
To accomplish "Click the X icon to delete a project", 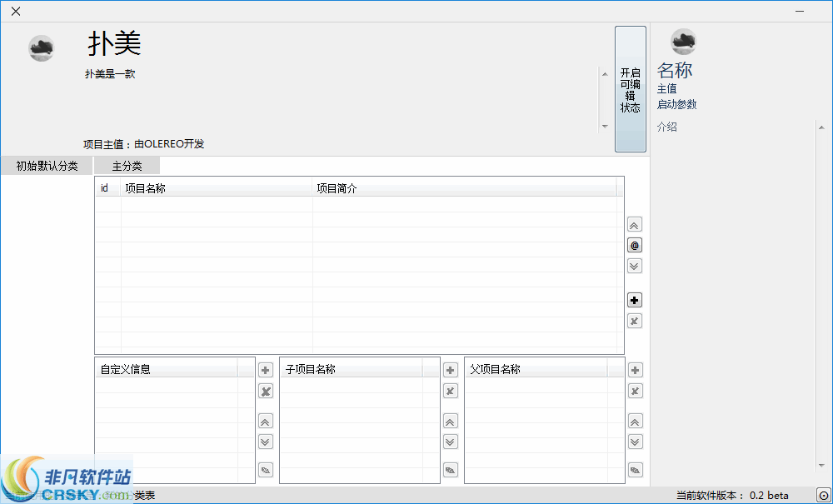I will pyautogui.click(x=634, y=321).
